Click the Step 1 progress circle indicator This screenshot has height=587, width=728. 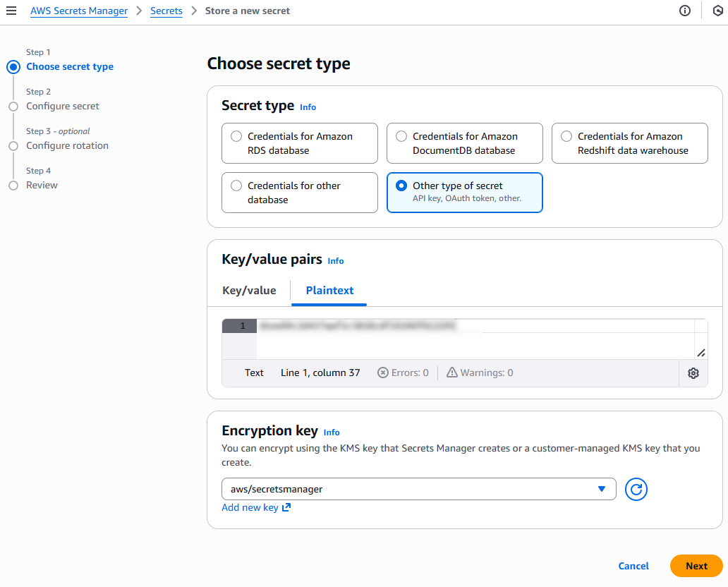pos(13,66)
